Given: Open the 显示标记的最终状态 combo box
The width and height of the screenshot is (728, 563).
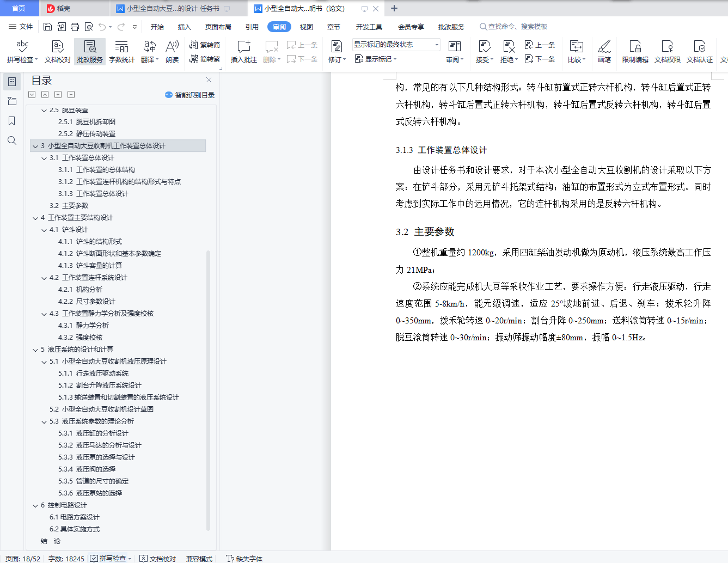Looking at the screenshot, I should 396,45.
